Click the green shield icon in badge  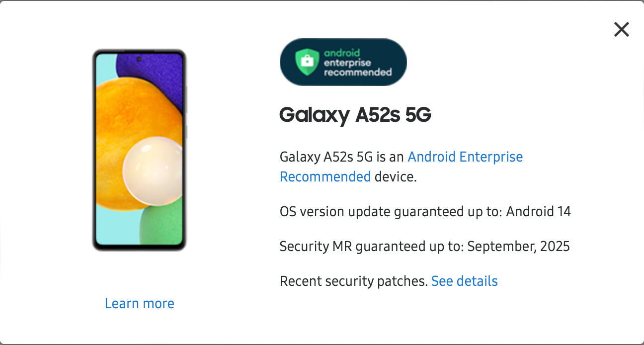click(x=307, y=61)
